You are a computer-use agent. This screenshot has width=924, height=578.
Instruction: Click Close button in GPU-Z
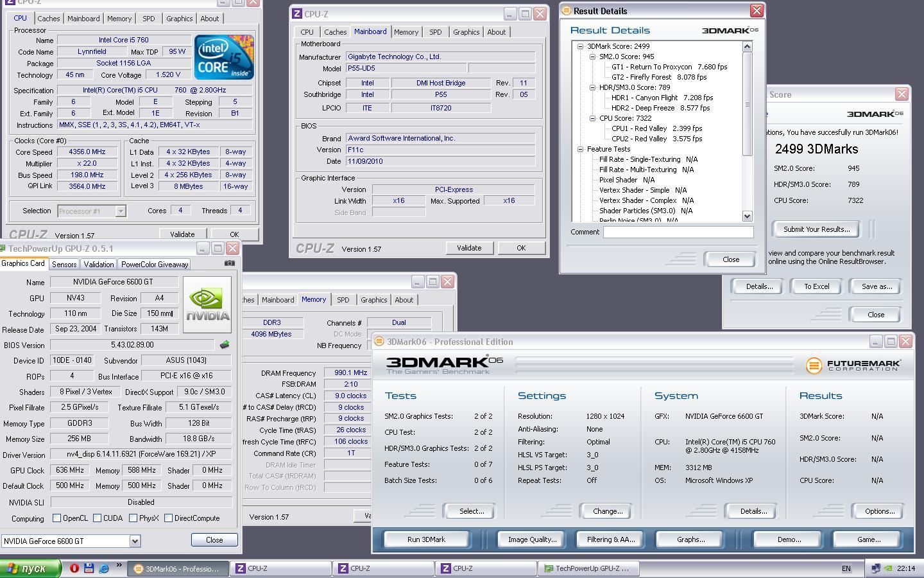click(x=214, y=540)
